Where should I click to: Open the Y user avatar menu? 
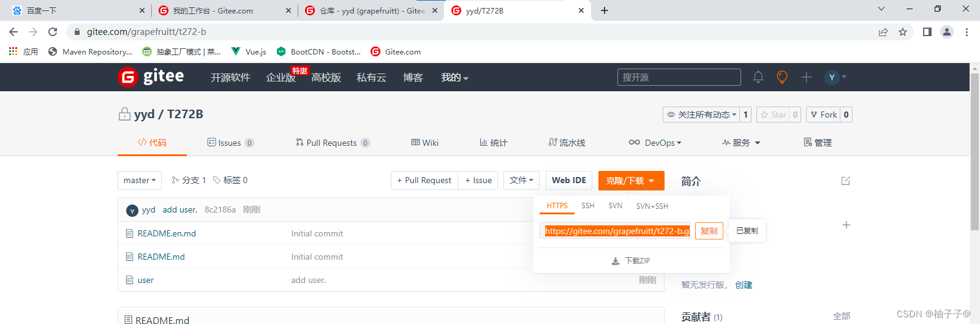[x=835, y=77]
